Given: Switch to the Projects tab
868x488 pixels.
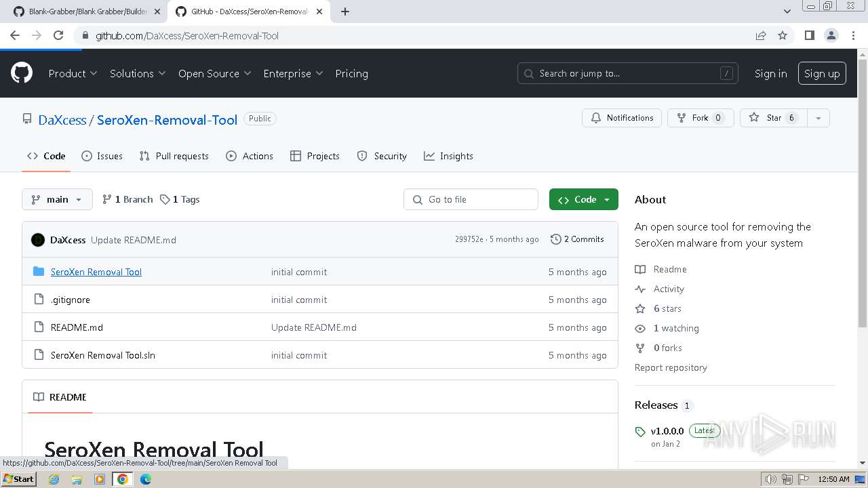Looking at the screenshot, I should pos(315,156).
